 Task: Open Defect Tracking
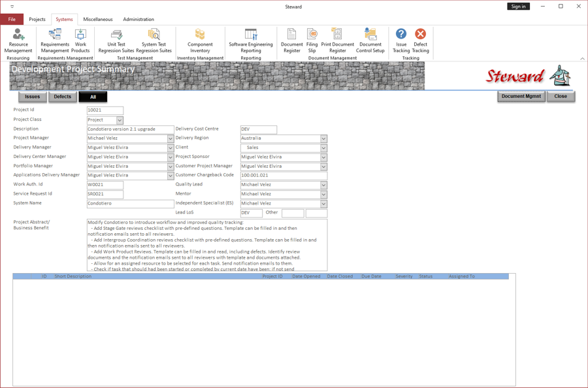click(420, 40)
